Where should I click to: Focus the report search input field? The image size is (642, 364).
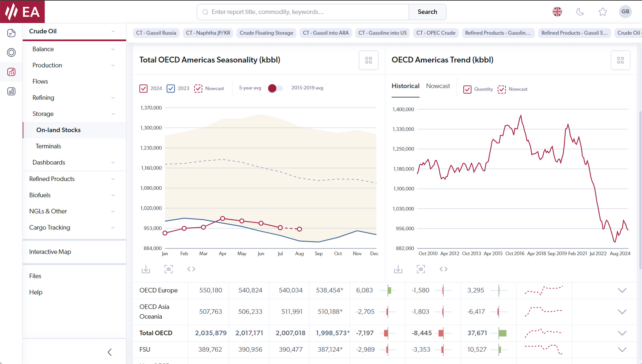tap(303, 12)
